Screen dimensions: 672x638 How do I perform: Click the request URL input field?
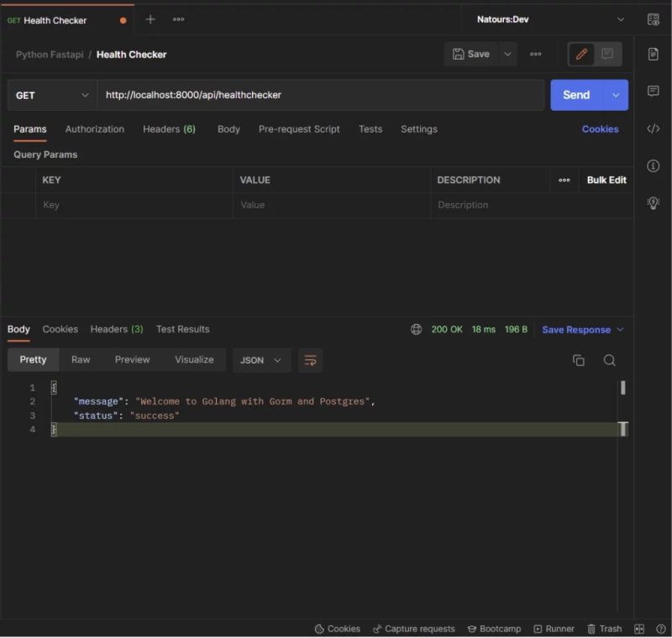click(x=319, y=95)
